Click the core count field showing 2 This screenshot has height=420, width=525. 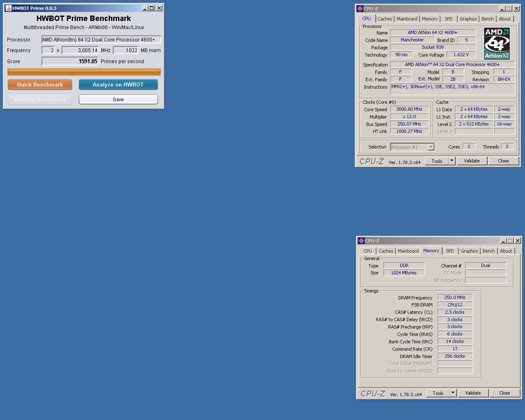point(48,50)
